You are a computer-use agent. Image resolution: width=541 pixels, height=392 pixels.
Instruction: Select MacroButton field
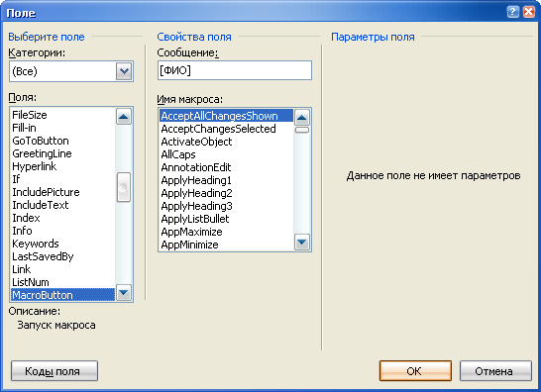[x=63, y=295]
